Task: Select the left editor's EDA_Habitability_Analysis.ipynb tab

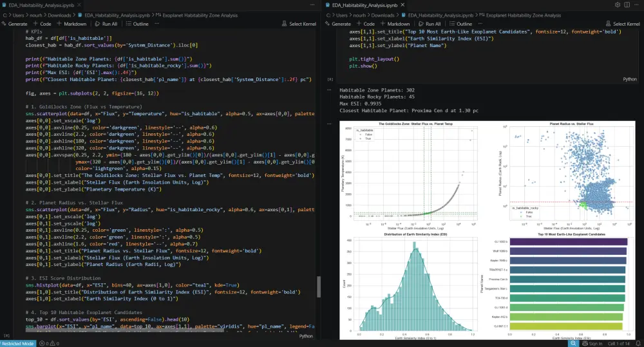Action: tap(41, 5)
